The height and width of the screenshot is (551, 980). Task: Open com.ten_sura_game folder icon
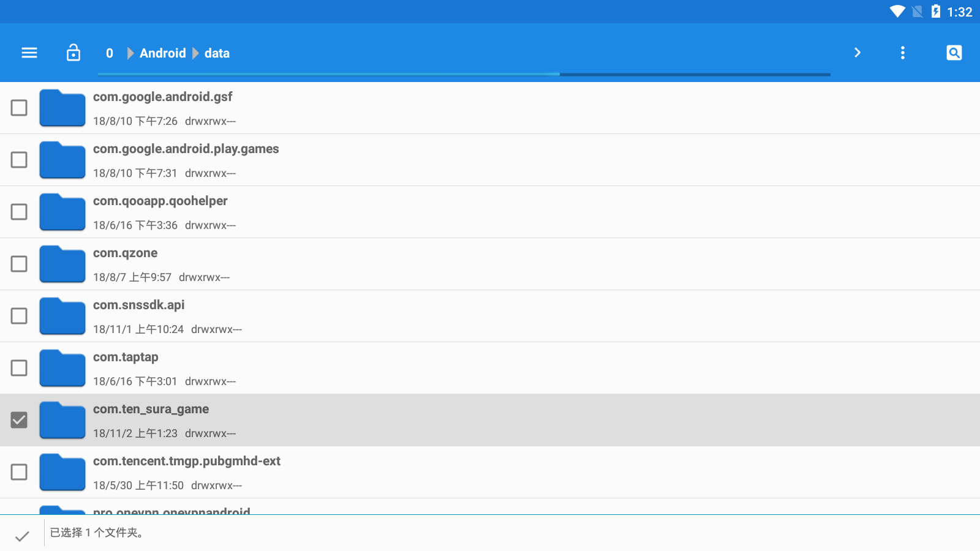click(62, 421)
